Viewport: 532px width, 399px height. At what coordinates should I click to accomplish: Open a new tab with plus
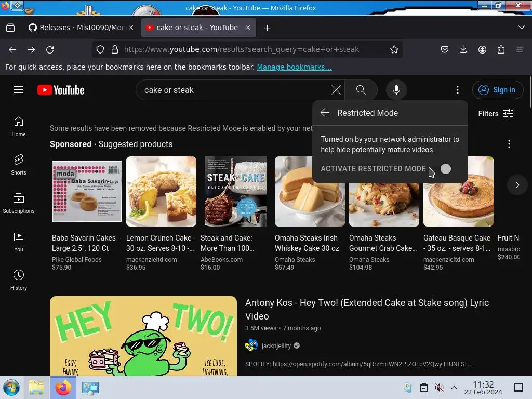tap(268, 28)
